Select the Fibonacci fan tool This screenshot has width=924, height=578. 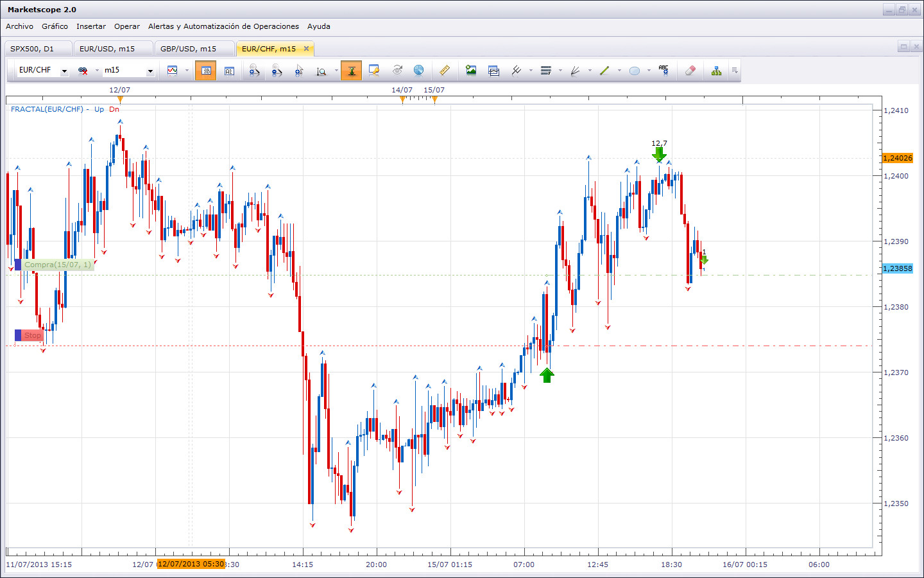(x=575, y=71)
